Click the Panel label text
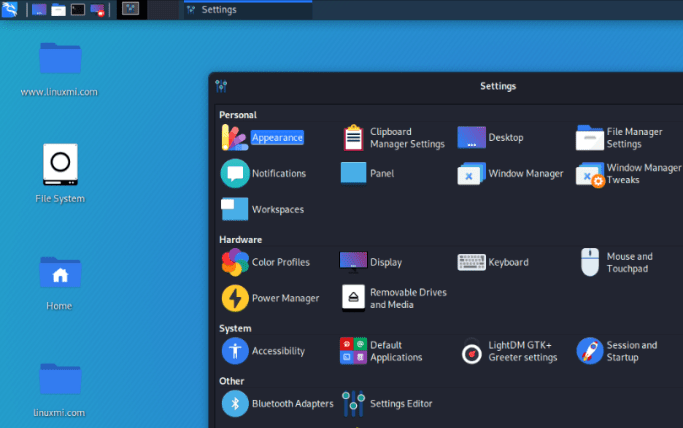 (x=382, y=173)
